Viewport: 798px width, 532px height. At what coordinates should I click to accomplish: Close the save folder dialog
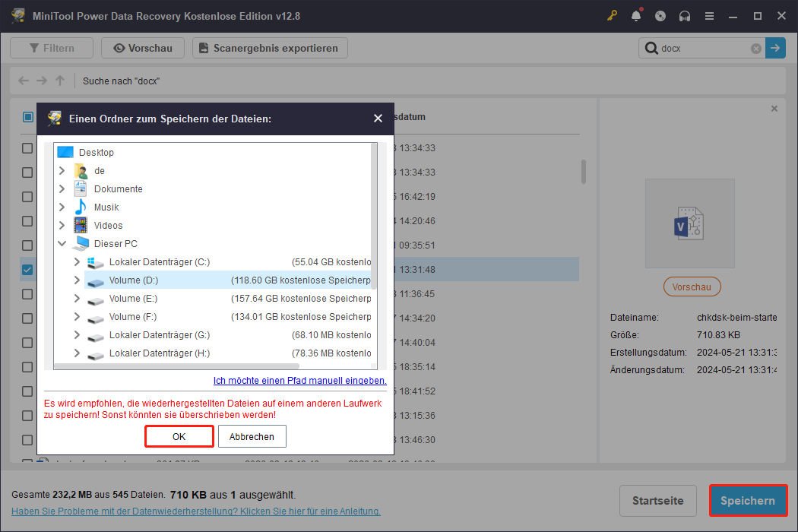point(378,118)
